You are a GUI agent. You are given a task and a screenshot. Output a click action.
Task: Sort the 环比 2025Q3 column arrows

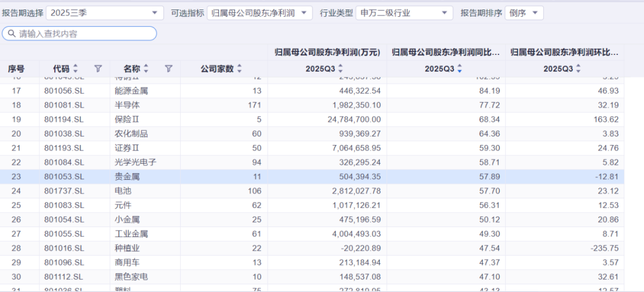coord(578,69)
